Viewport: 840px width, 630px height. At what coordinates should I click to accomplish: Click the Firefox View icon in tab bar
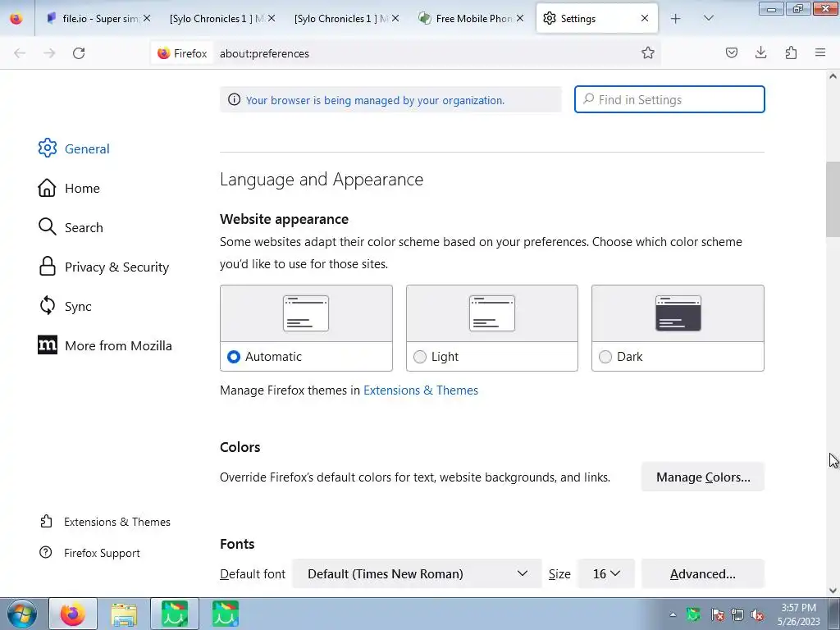tap(16, 19)
